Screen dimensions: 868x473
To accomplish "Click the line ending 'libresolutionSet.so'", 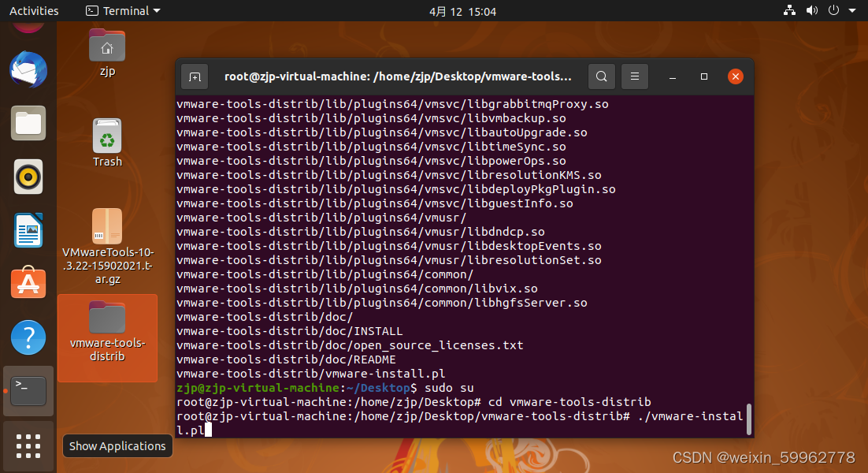I will pyautogui.click(x=388, y=260).
